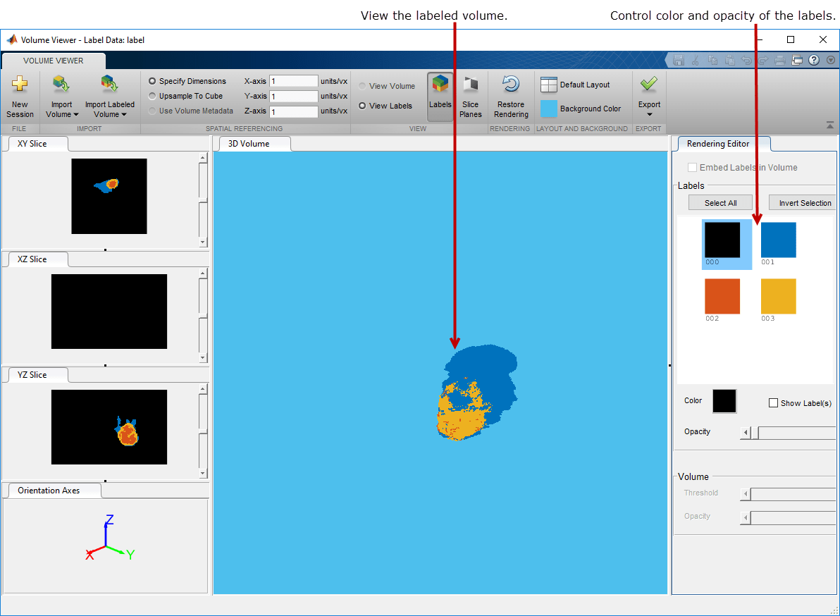Click the MATLAB logo in title bar
The height and width of the screenshot is (616, 840).
pyautogui.click(x=12, y=39)
